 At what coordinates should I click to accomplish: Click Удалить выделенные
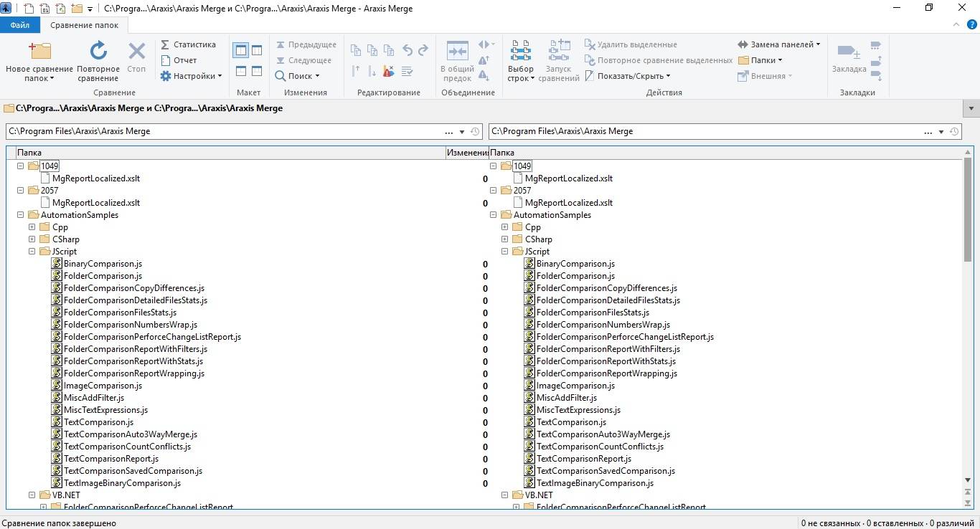[x=631, y=44]
